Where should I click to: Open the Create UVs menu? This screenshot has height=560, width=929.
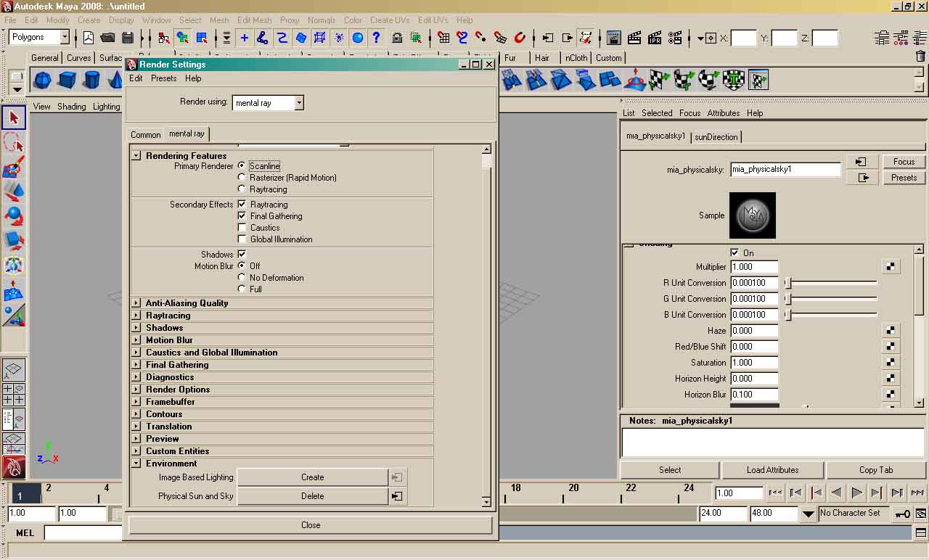point(390,20)
